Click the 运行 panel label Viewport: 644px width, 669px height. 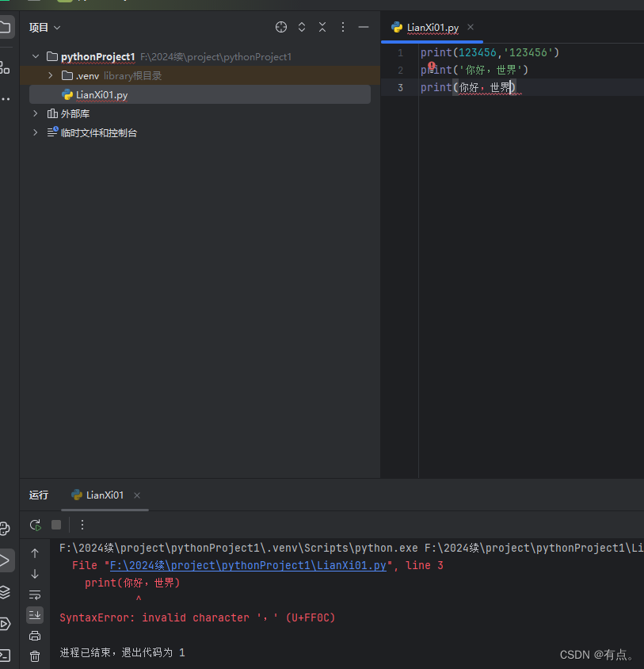38,495
